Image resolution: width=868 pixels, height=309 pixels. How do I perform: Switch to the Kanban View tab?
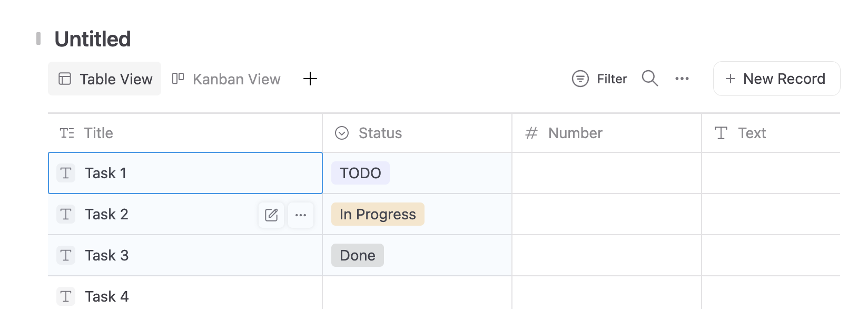(x=227, y=79)
